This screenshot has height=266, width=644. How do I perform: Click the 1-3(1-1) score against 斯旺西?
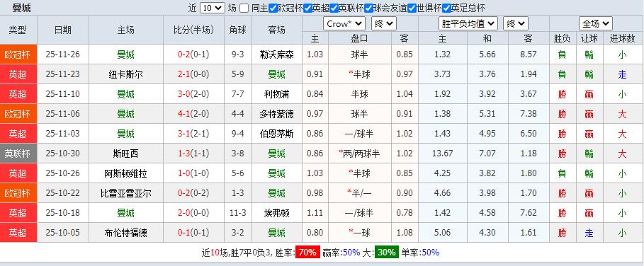193,154
